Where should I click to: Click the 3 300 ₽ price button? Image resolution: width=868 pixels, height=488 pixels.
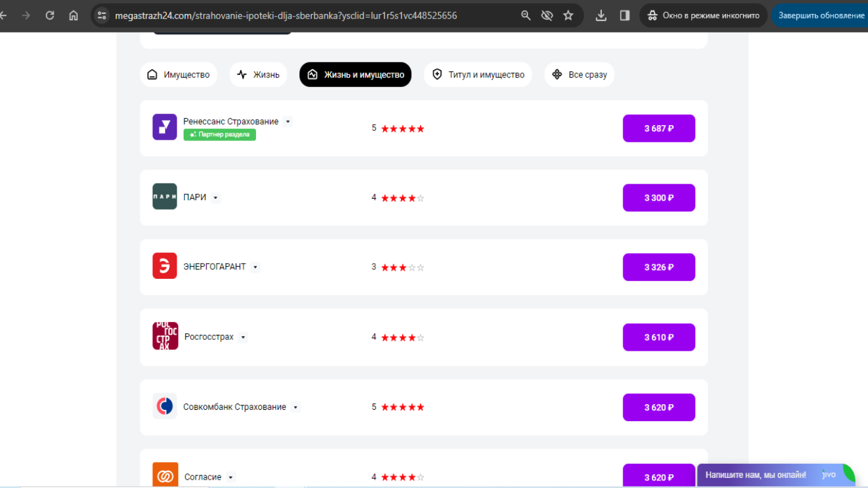tap(659, 198)
